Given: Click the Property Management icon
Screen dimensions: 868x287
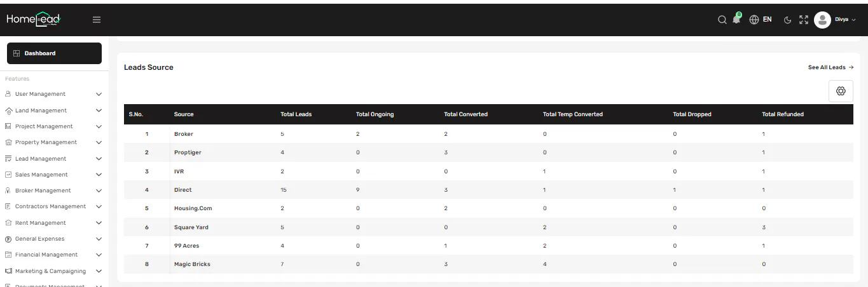Looking at the screenshot, I should pyautogui.click(x=8, y=142).
